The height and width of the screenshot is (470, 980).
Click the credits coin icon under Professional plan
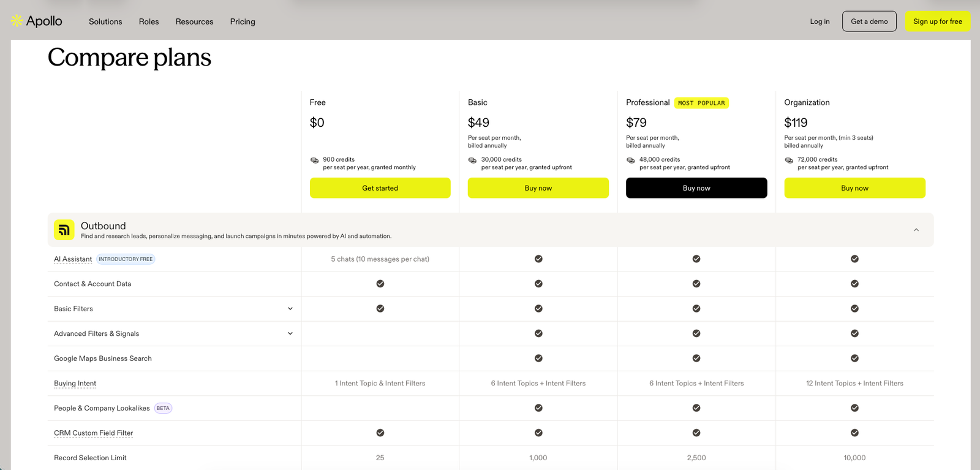click(x=631, y=161)
